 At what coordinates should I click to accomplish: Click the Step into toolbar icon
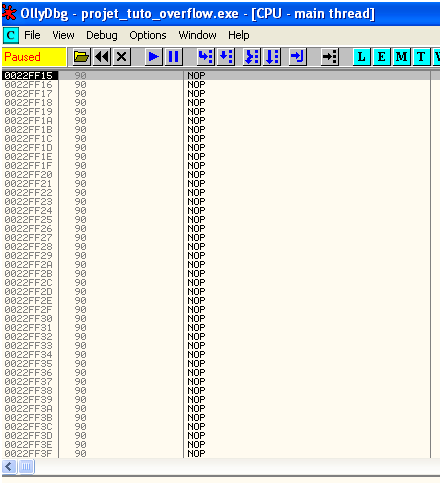pyautogui.click(x=206, y=57)
